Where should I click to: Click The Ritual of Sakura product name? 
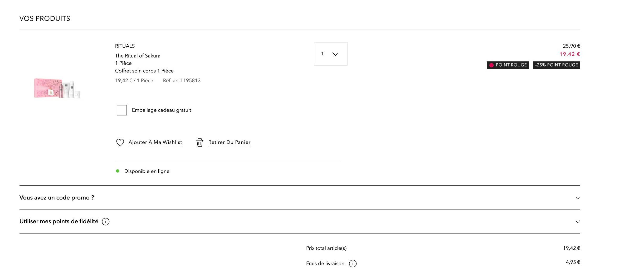(x=138, y=56)
